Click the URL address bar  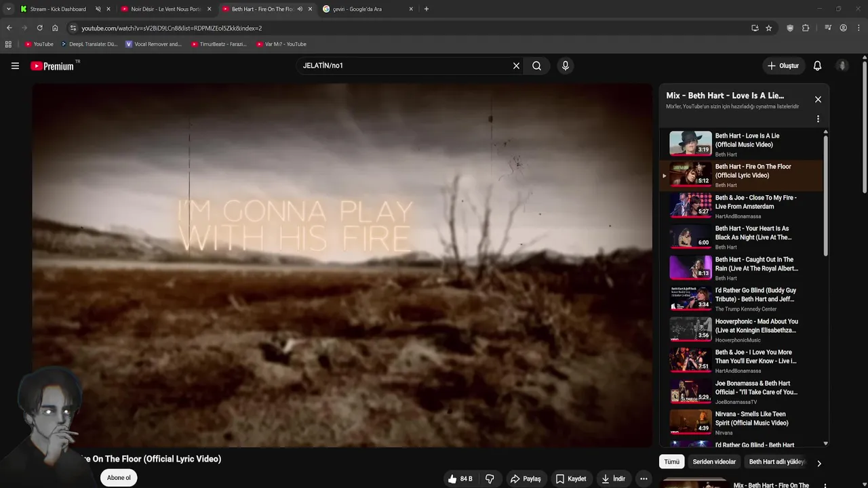pos(407,28)
